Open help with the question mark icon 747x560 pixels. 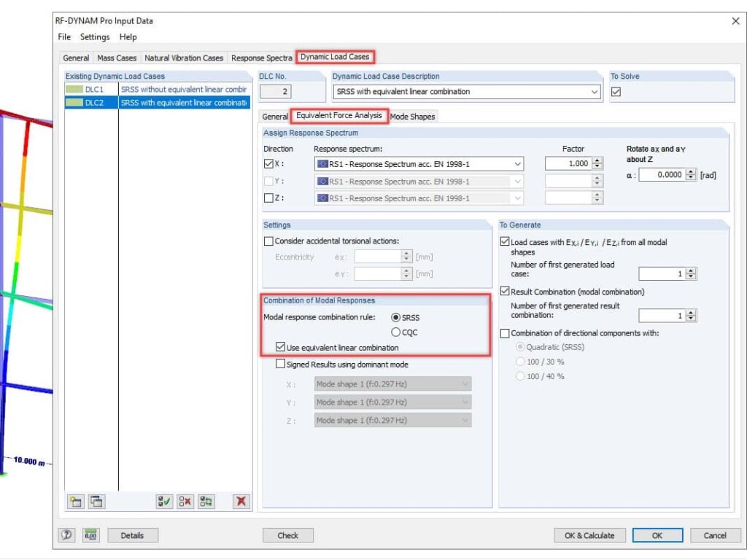pos(66,534)
